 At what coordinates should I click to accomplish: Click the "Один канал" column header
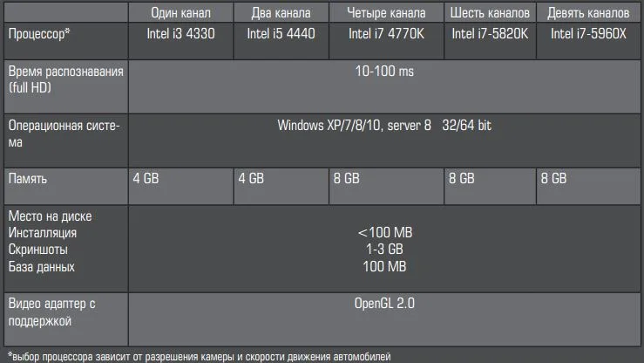click(180, 13)
